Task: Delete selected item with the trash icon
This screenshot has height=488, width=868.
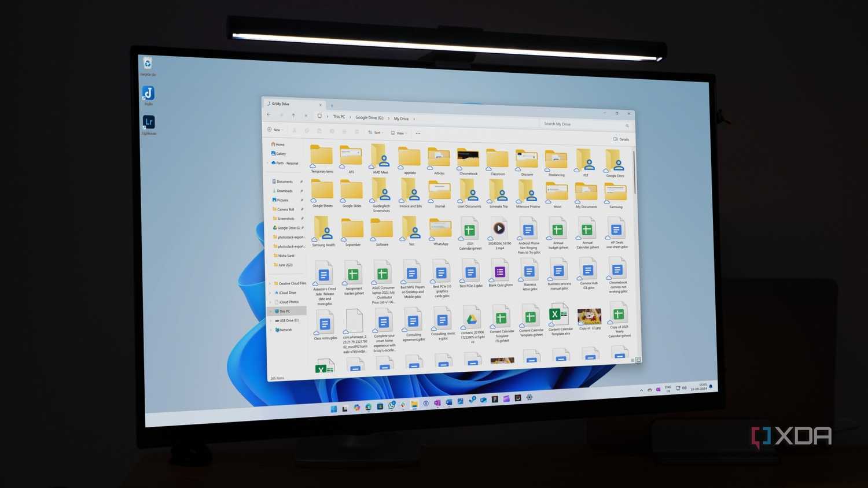Action: pyautogui.click(x=357, y=131)
